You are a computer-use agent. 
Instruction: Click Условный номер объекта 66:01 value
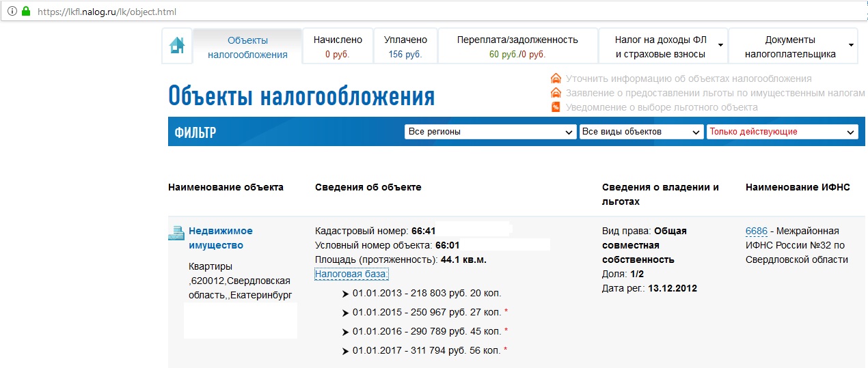pyautogui.click(x=447, y=245)
